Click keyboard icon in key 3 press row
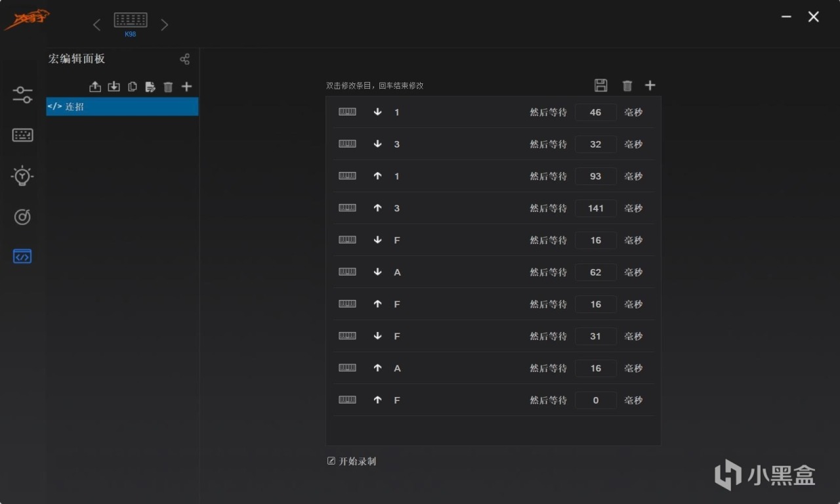 click(347, 144)
